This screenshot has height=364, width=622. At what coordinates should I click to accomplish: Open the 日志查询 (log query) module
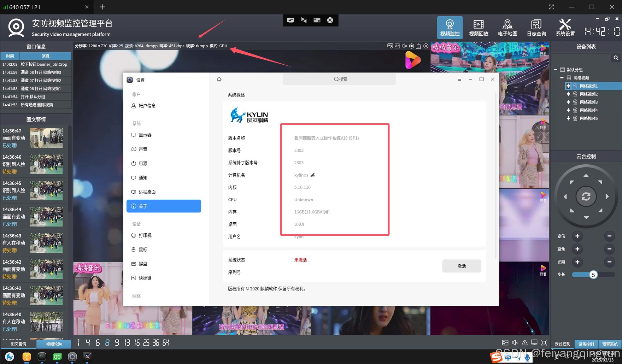[x=536, y=28]
